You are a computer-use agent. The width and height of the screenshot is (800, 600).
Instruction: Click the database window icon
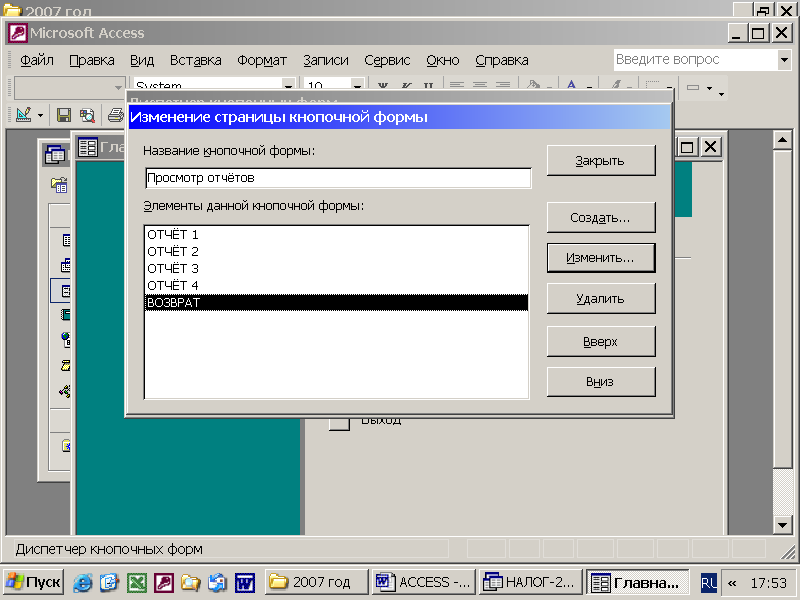pos(55,154)
